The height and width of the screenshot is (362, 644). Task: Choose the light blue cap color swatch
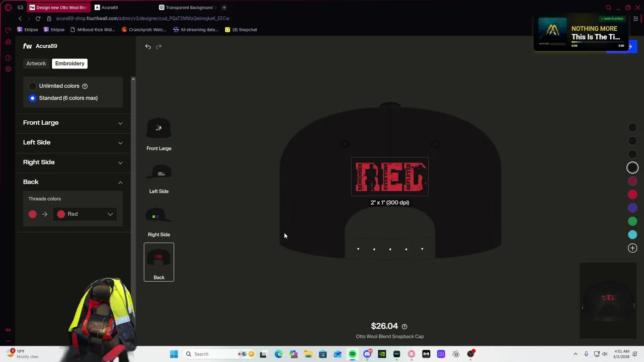632,235
